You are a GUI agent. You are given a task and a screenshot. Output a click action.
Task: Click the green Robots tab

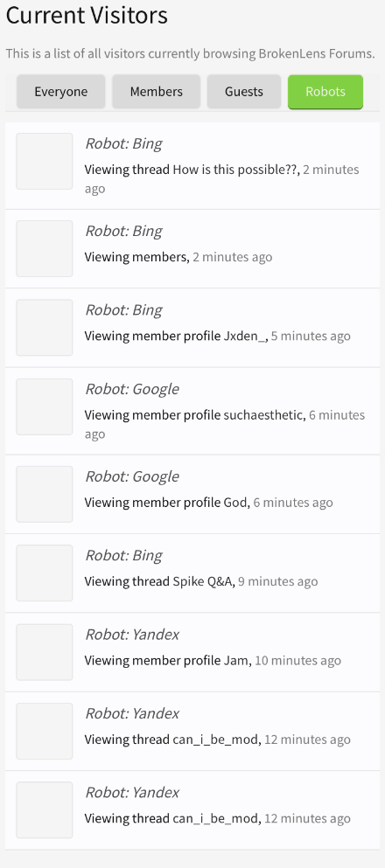(x=325, y=92)
